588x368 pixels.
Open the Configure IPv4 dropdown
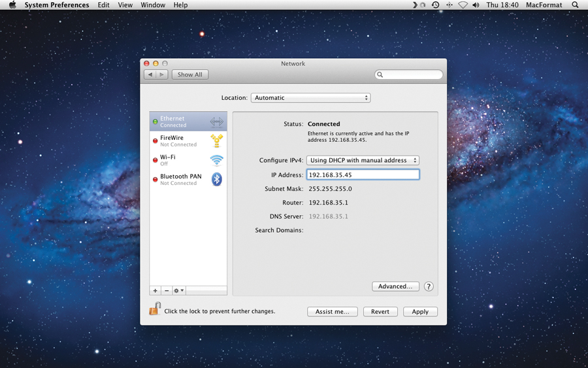pos(363,160)
